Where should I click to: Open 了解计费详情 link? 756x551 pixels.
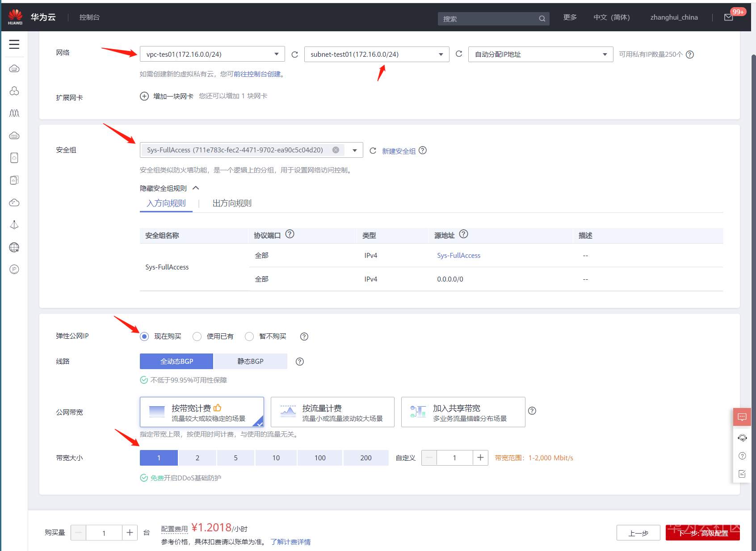pyautogui.click(x=290, y=542)
